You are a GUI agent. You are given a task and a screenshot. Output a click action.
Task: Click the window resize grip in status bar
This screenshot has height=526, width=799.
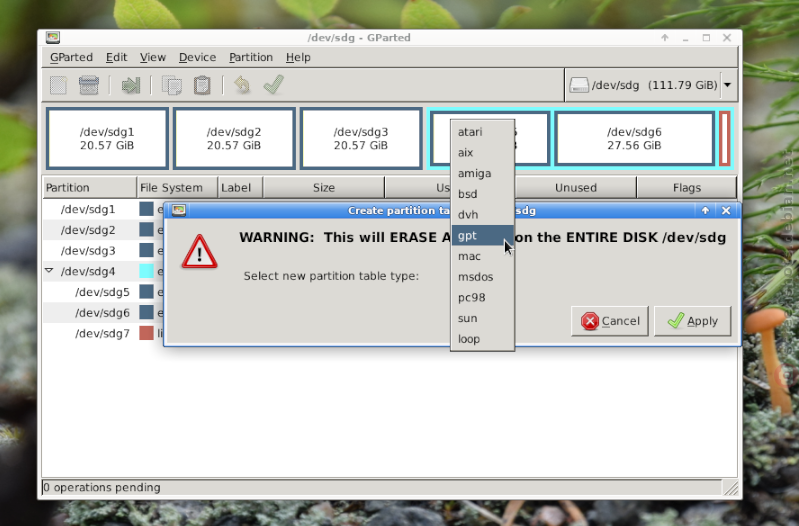[x=731, y=488]
